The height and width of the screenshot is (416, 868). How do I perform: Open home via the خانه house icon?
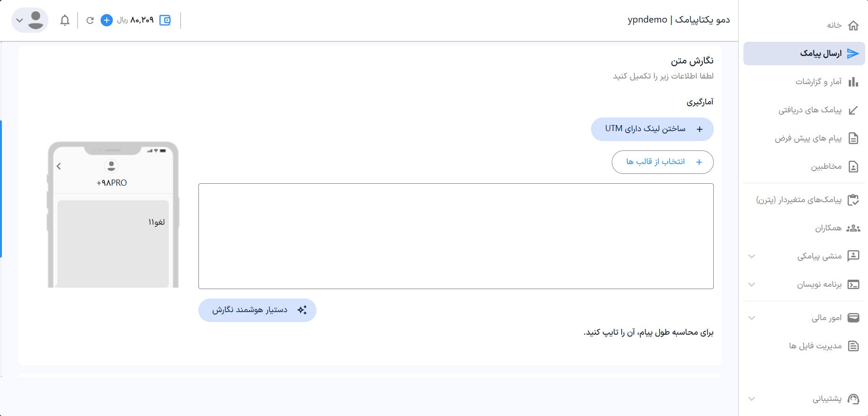coord(853,25)
